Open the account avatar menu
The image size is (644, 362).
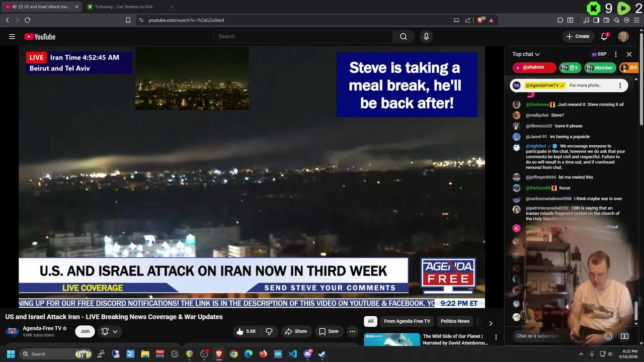pyautogui.click(x=623, y=36)
